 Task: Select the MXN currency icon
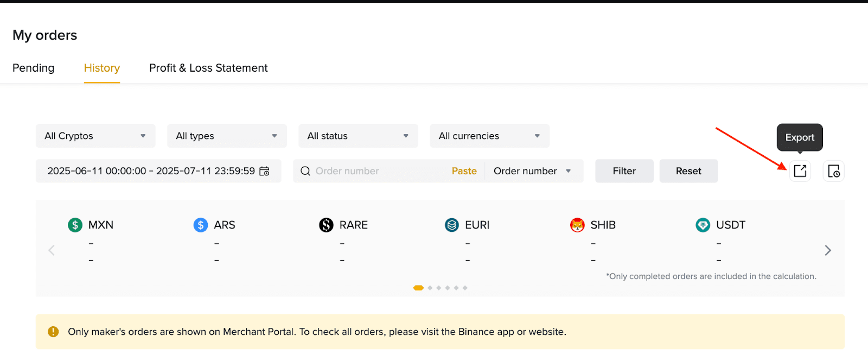click(x=75, y=225)
